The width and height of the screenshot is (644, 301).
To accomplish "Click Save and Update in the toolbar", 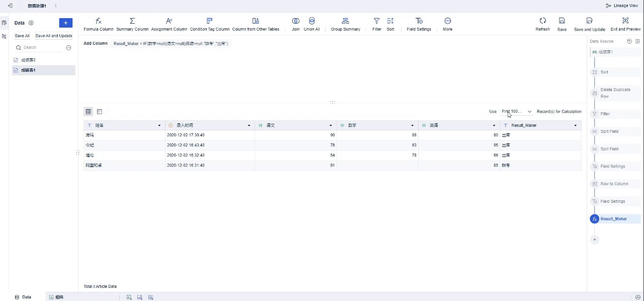I will [x=590, y=24].
